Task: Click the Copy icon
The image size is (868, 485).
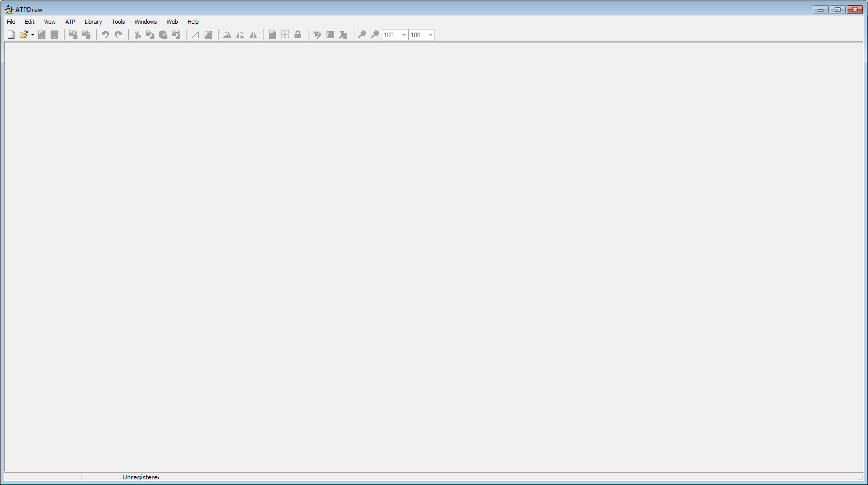Action: pos(150,35)
